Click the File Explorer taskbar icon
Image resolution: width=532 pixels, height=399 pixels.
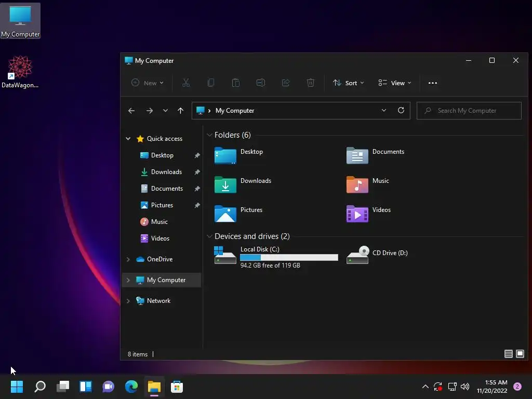pyautogui.click(x=154, y=387)
